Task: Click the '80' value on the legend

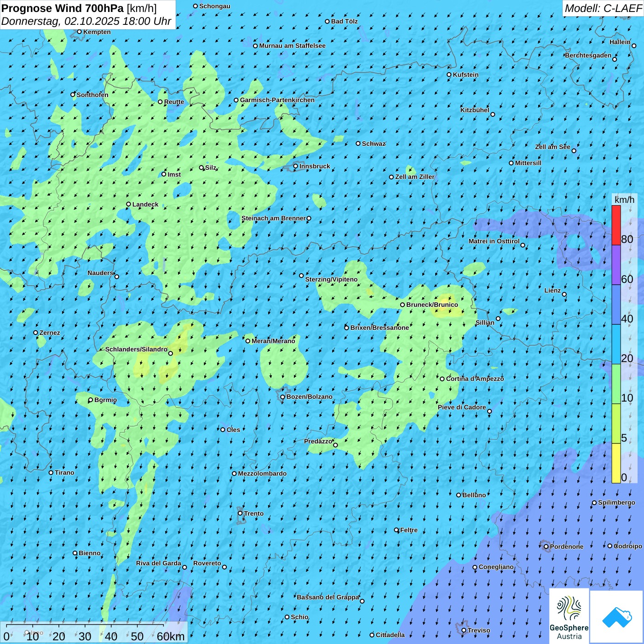Action: click(x=627, y=239)
